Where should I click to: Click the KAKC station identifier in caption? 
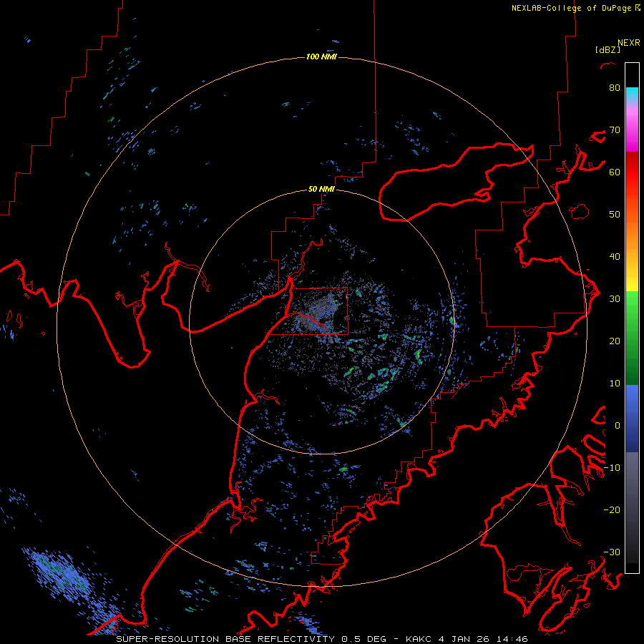pyautogui.click(x=419, y=639)
